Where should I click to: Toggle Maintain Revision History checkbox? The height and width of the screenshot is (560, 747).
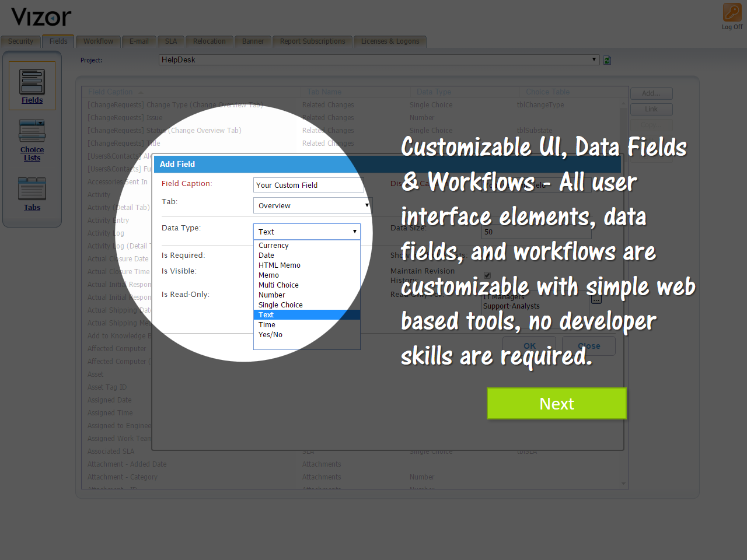(487, 275)
